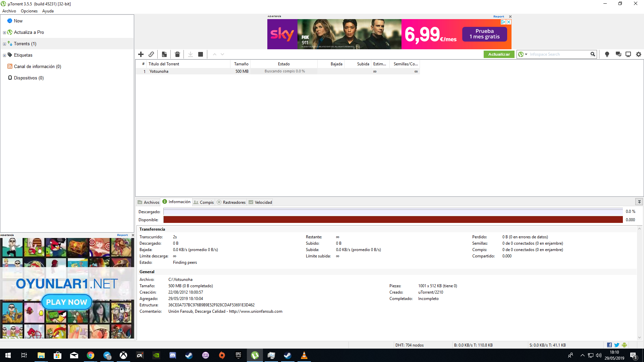Collapse the detail pane chevron button
Image resolution: width=644 pixels, height=362 pixels.
[639, 201]
